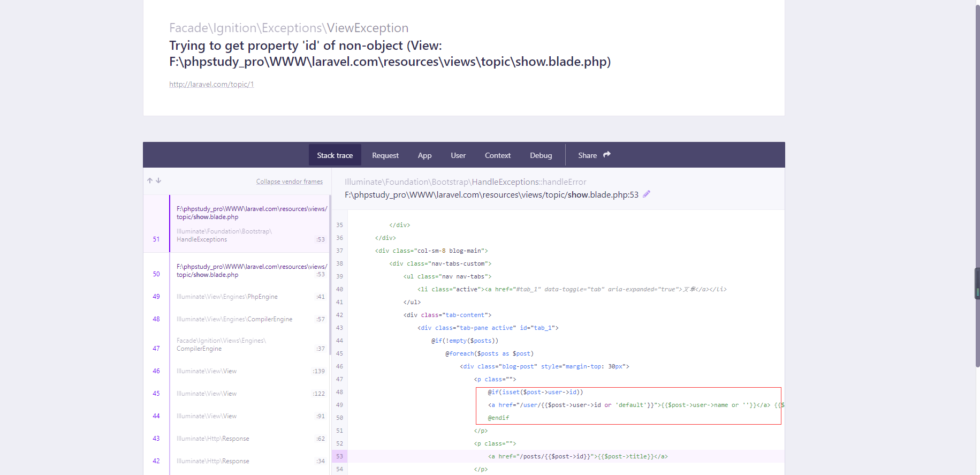980x475 pixels.
Task: Open the http://laravel.com/topic/1 link
Action: 211,84
